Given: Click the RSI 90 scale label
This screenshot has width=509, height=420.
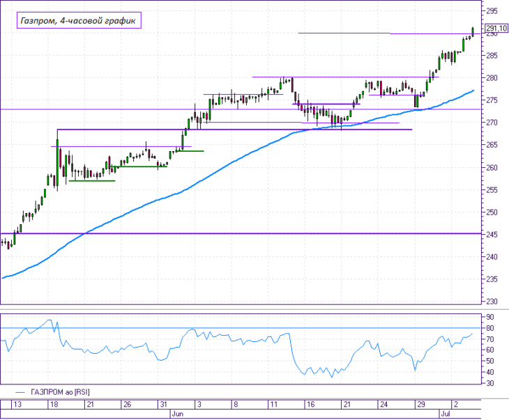Looking at the screenshot, I should [x=490, y=317].
